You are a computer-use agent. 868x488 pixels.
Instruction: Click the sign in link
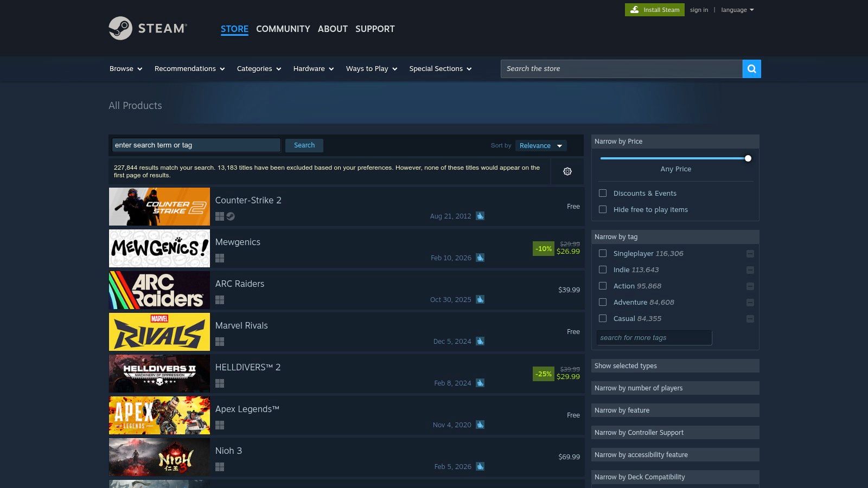coord(699,9)
